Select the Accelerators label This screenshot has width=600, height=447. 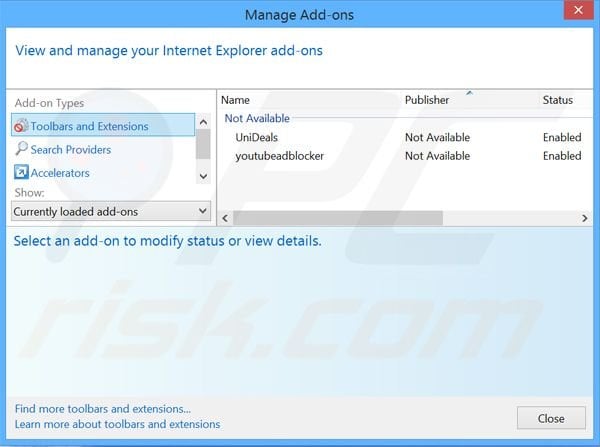point(60,173)
